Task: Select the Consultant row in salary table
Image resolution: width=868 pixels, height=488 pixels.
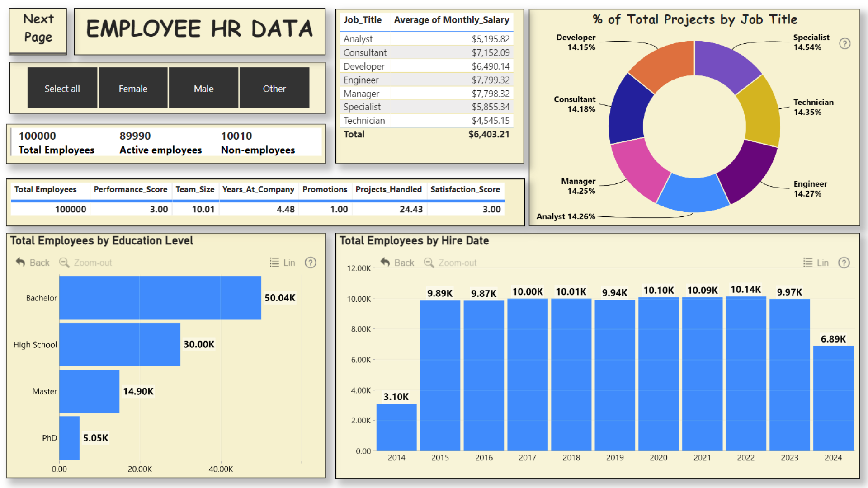Action: click(427, 52)
